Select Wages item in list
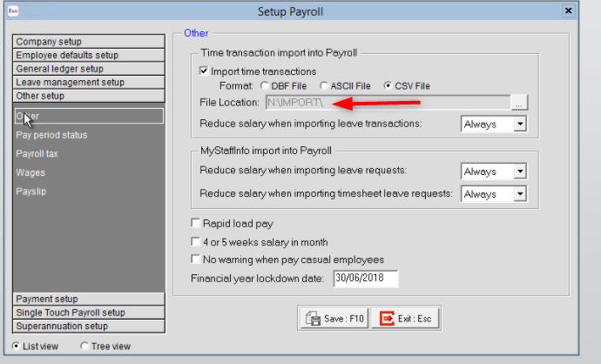The width and height of the screenshot is (601, 364). click(30, 172)
